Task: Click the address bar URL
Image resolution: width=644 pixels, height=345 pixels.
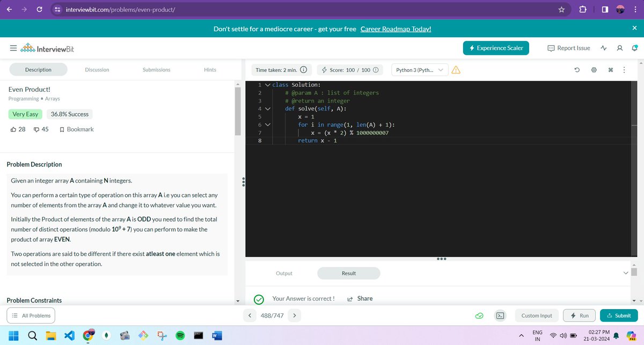Action: pos(120,10)
